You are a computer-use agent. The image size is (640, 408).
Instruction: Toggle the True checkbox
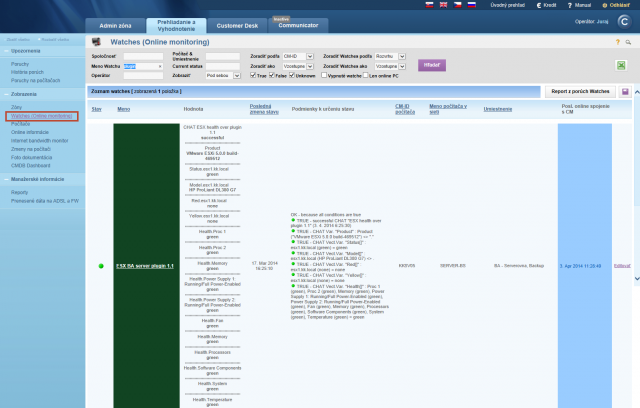(x=253, y=75)
